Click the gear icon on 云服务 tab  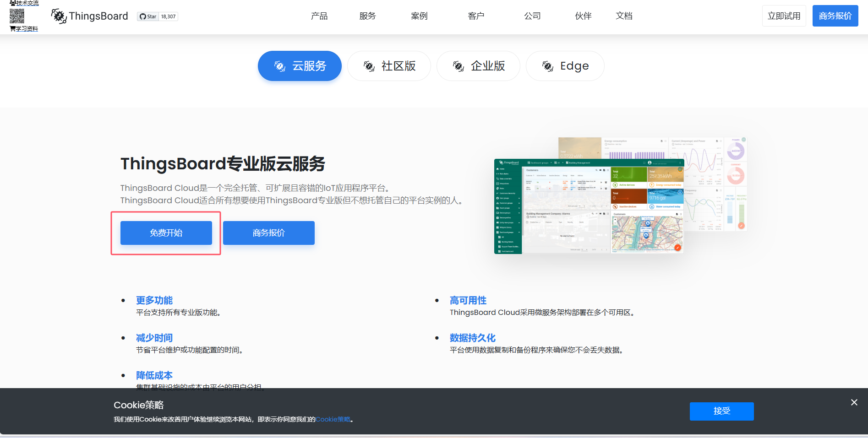click(280, 66)
